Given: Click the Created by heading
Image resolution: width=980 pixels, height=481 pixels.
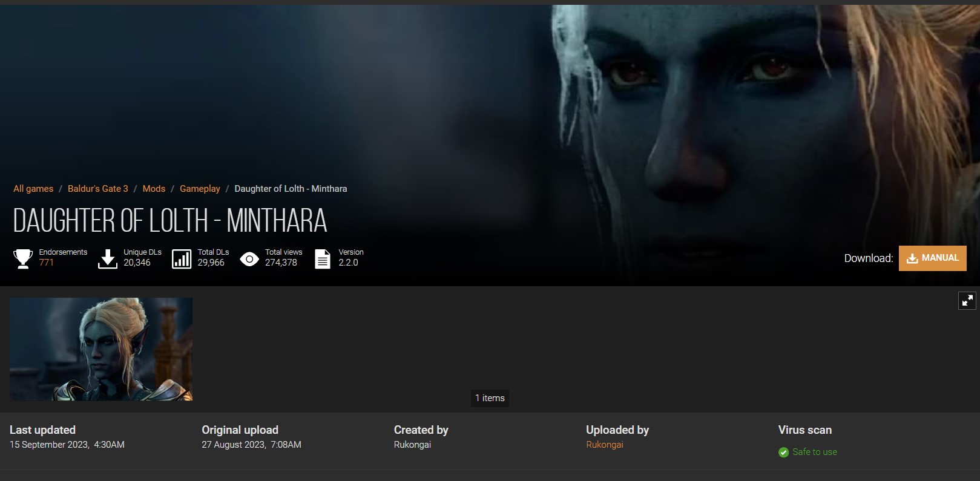Looking at the screenshot, I should (x=421, y=430).
